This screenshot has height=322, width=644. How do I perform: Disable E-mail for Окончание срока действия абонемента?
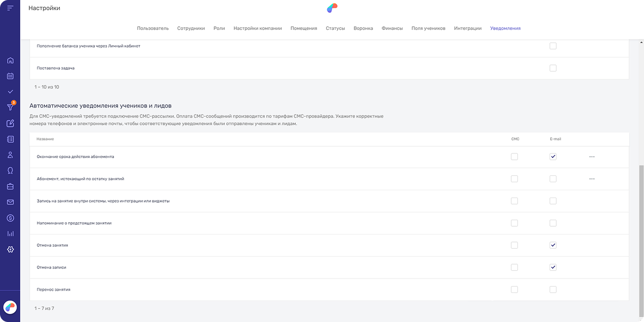(x=553, y=157)
